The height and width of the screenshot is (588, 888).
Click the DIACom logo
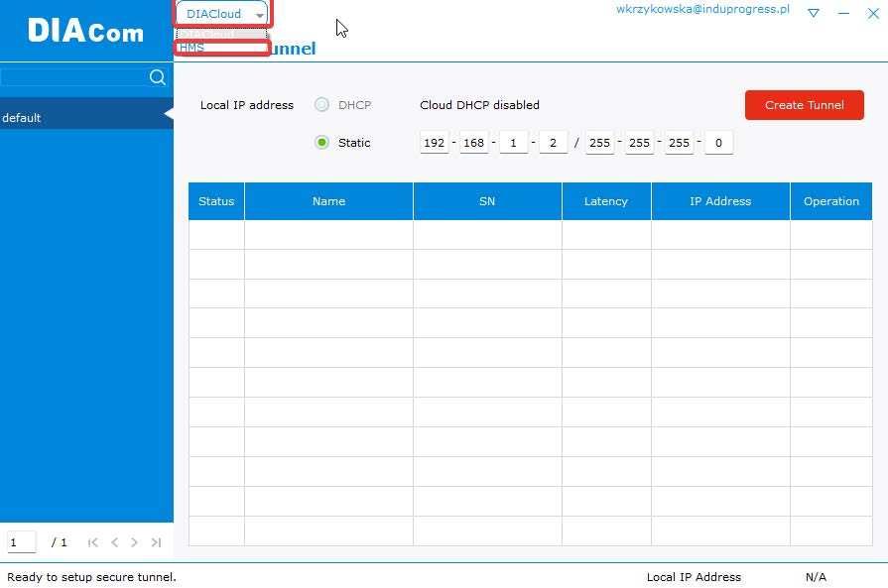pyautogui.click(x=86, y=31)
